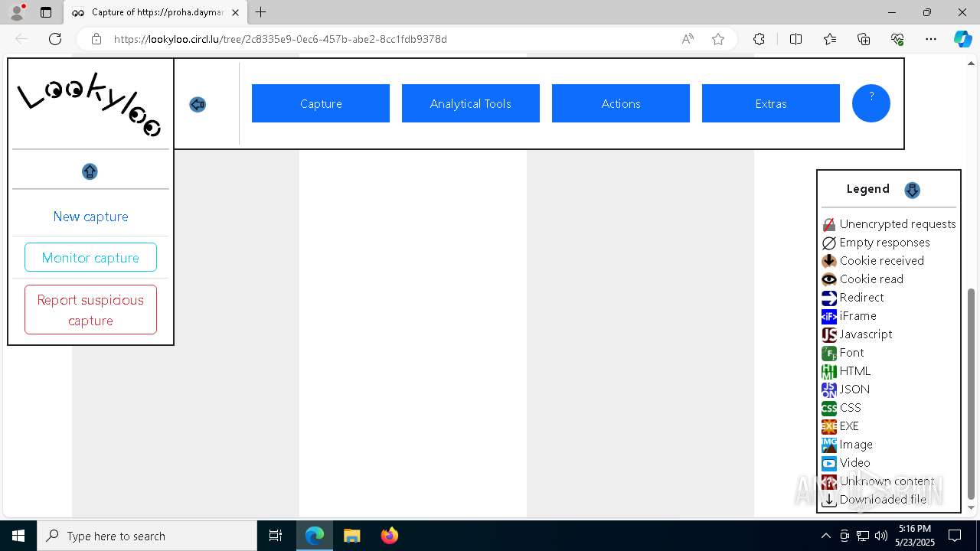Screen dimensions: 980x551
Task: Collapse the Legend panel with down arrow
Action: point(912,190)
